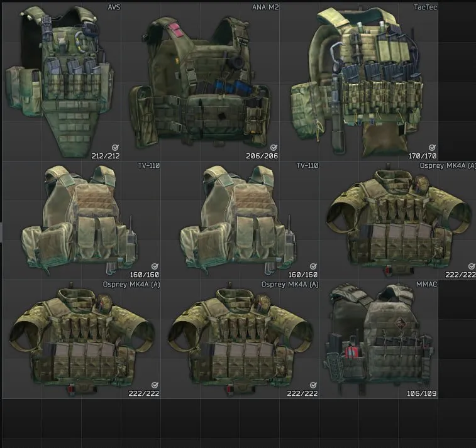Select the TV-110 rig directly below the AVS
This screenshot has height=448, width=476.
(x=81, y=220)
